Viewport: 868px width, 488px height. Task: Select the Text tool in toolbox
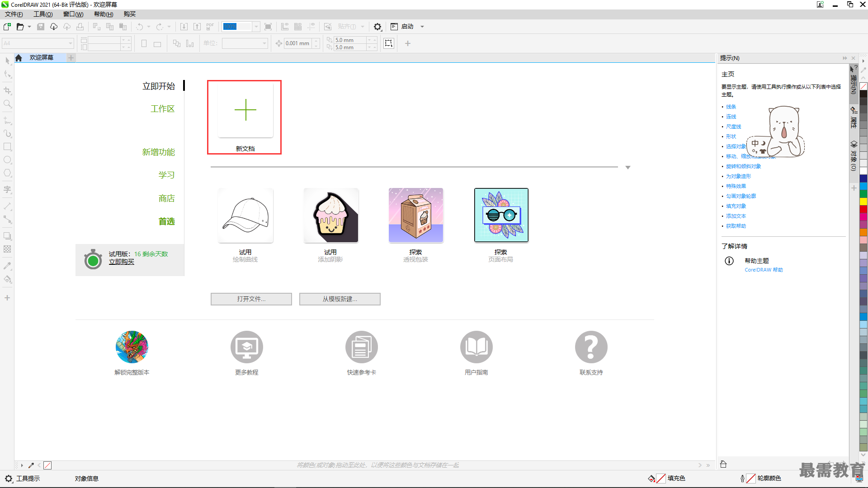[7, 190]
